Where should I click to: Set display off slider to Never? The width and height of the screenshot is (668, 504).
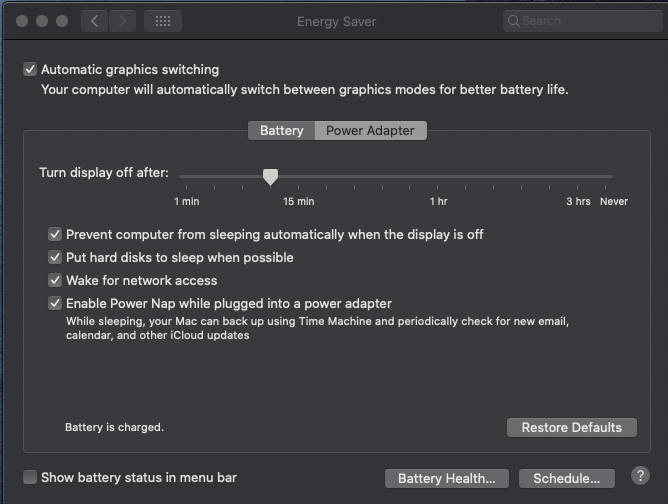pyautogui.click(x=605, y=176)
